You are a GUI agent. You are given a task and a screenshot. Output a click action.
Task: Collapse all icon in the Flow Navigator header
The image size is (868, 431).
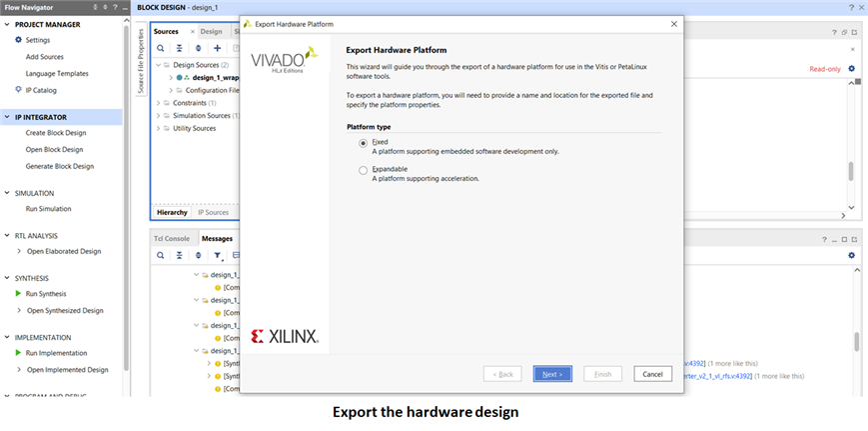tap(96, 7)
